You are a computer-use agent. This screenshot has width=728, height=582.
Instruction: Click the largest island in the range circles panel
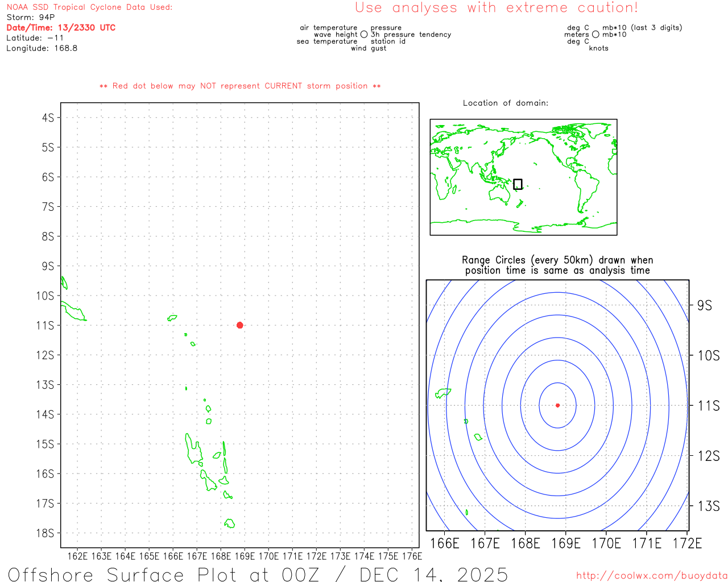point(443,393)
